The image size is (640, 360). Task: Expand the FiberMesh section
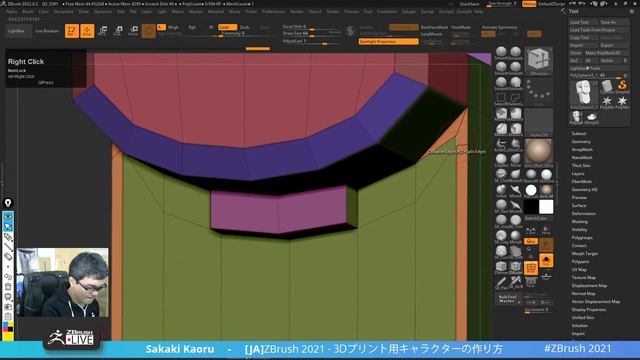click(582, 182)
